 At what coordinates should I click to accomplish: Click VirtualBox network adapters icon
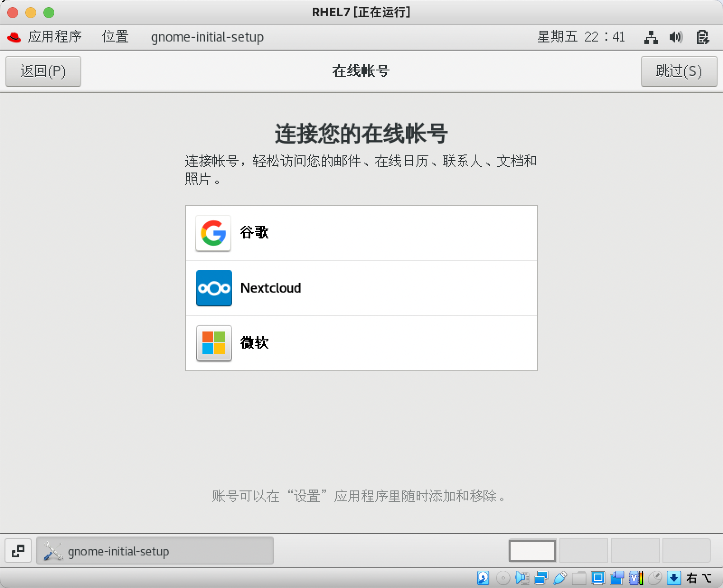pyautogui.click(x=541, y=578)
